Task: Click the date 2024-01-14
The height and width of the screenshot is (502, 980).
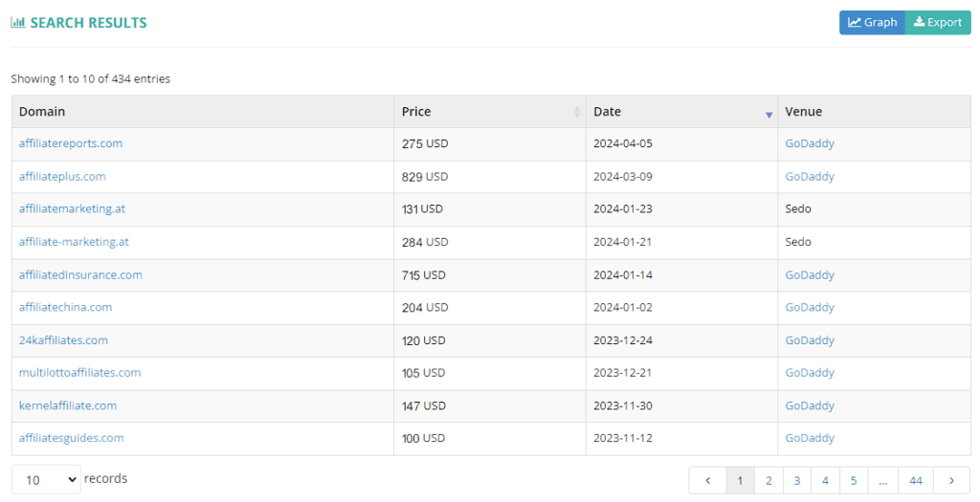Action: [x=623, y=275]
